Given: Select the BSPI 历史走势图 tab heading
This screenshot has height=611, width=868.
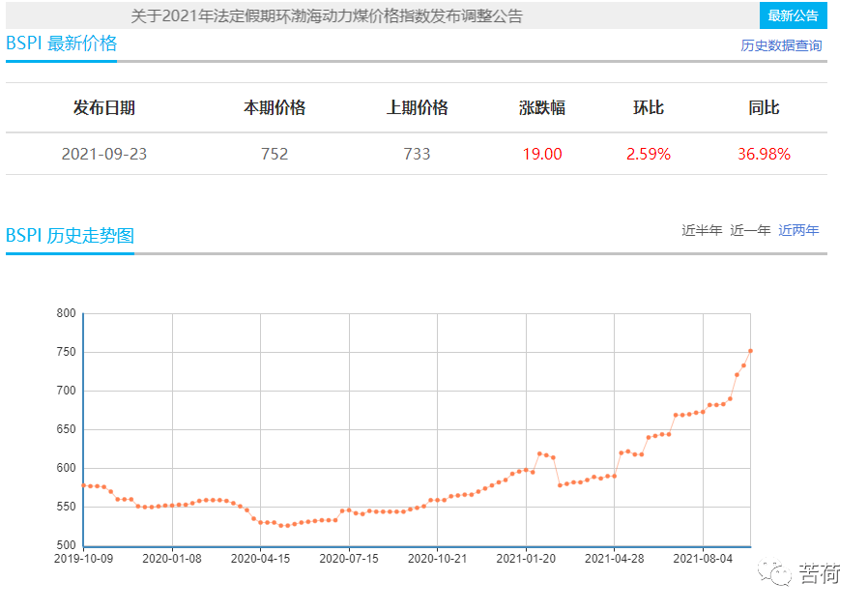Looking at the screenshot, I should [x=70, y=236].
